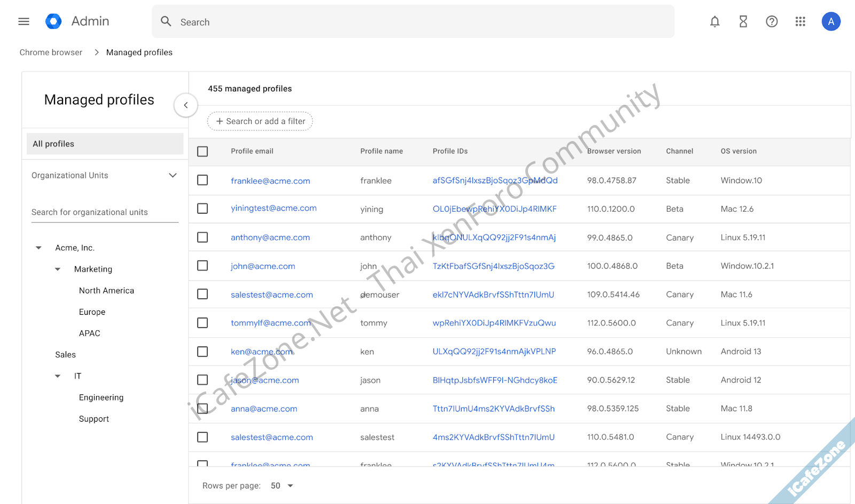Collapse the IT organizational unit

pos(57,376)
